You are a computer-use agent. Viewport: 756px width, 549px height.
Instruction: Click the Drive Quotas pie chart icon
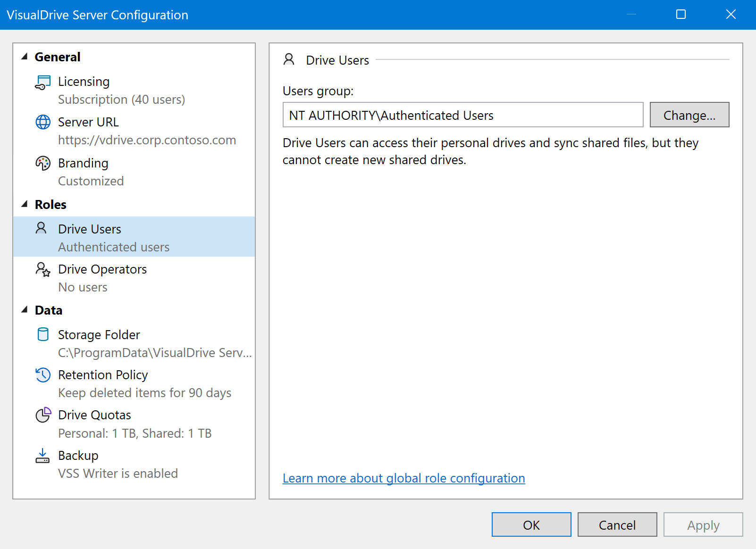click(x=43, y=415)
